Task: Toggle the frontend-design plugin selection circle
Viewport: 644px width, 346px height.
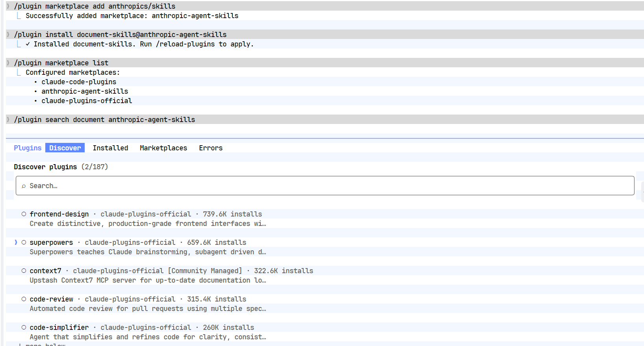Action: point(24,214)
